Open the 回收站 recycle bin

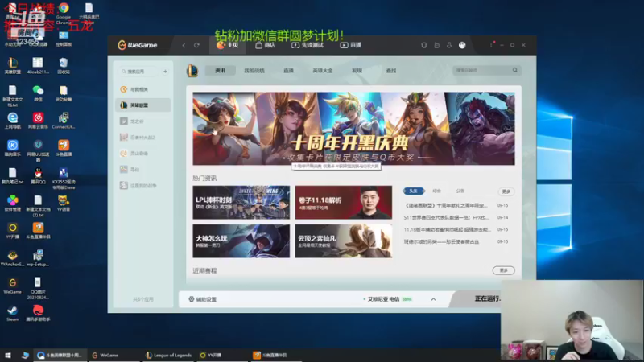pos(64,66)
